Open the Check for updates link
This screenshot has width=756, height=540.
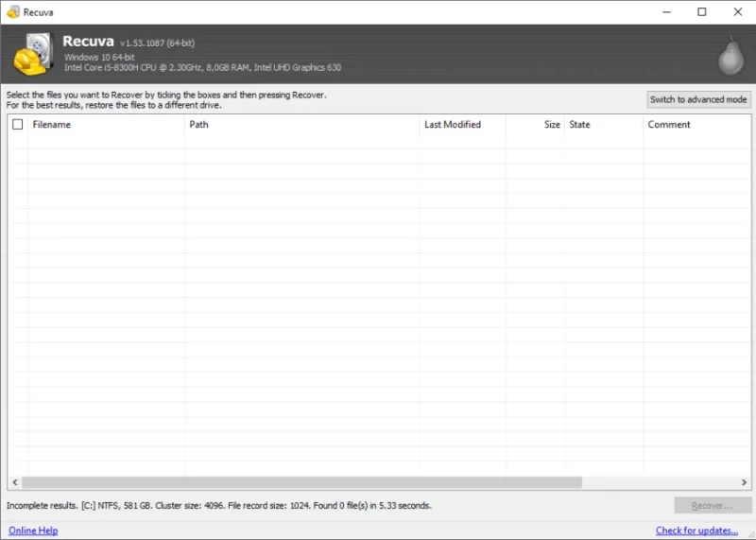(x=696, y=531)
